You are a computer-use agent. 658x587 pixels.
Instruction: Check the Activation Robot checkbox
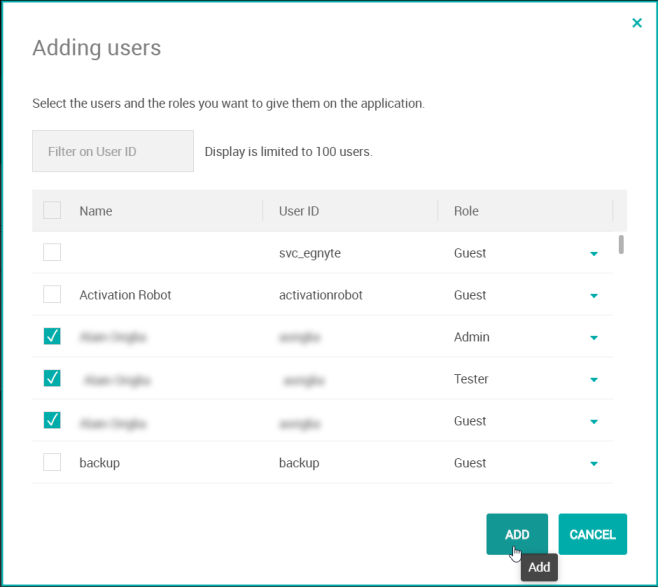click(52, 295)
